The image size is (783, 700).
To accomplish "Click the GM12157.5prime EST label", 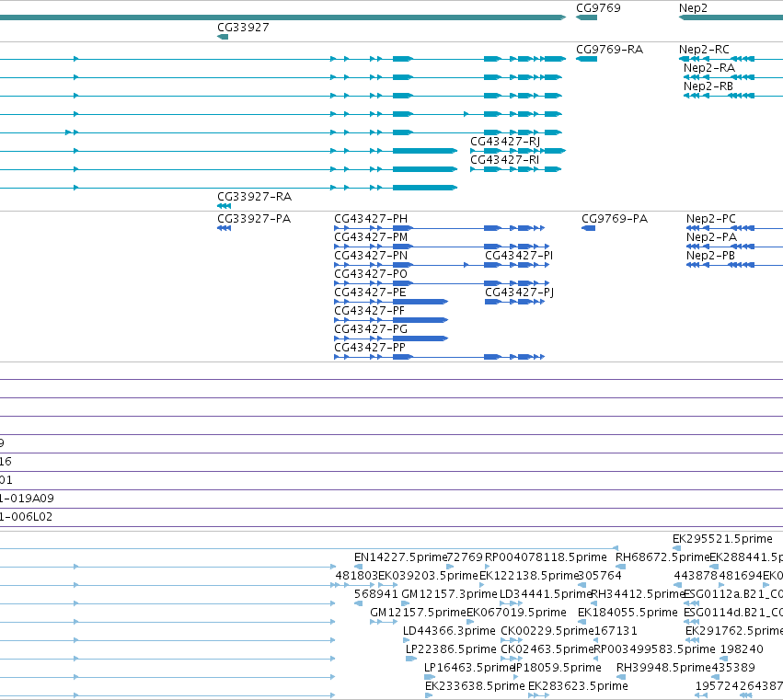I will point(418,613).
